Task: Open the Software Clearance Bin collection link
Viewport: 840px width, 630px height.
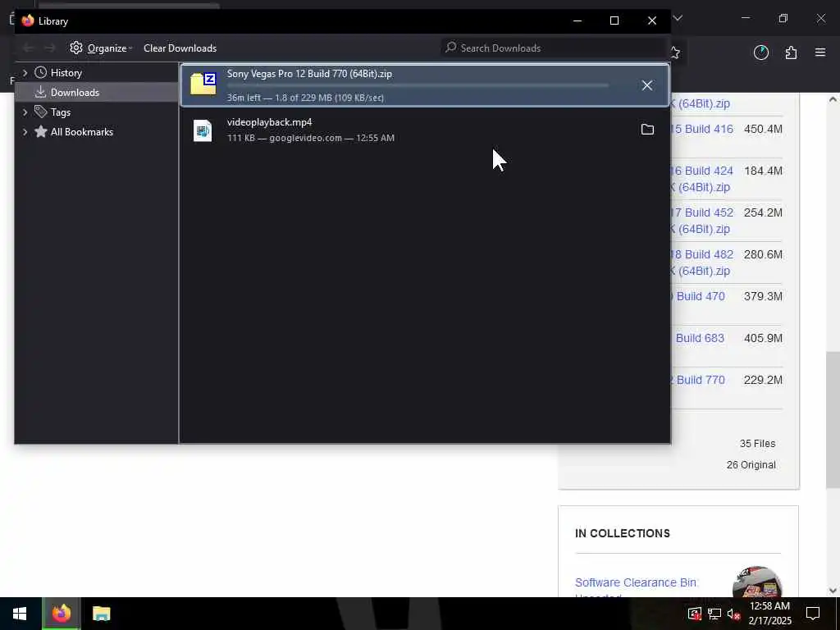Action: coord(636,582)
